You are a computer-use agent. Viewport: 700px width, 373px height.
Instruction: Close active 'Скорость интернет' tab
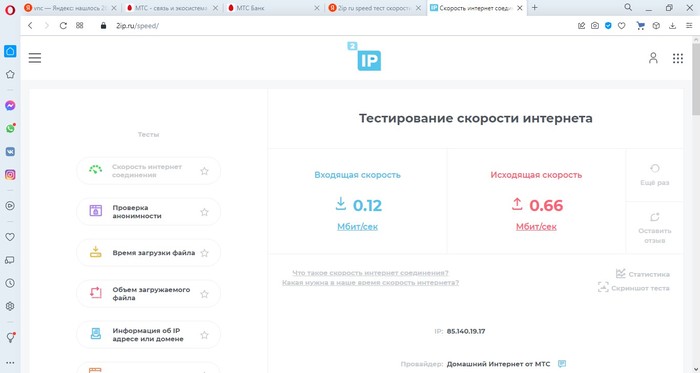pyautogui.click(x=521, y=8)
